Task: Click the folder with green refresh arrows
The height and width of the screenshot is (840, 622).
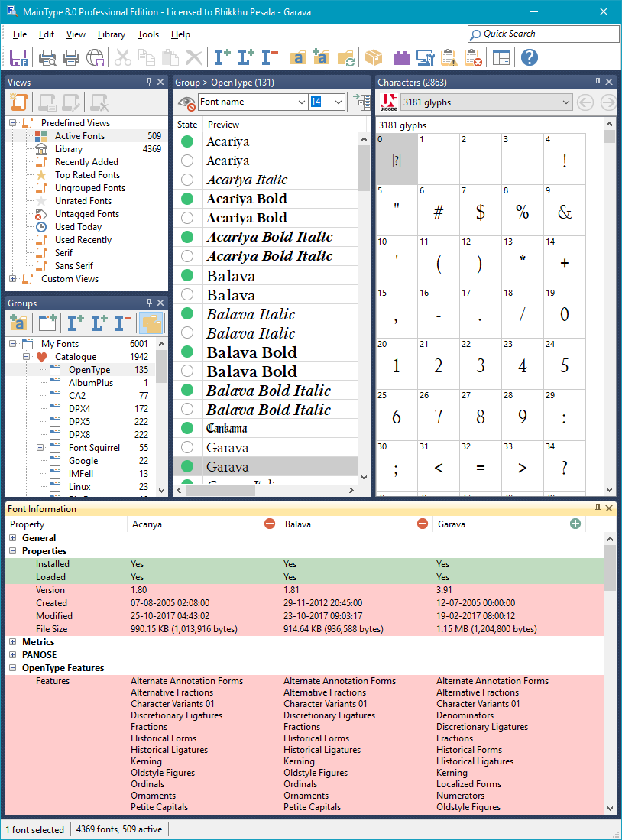Action: coord(345,57)
